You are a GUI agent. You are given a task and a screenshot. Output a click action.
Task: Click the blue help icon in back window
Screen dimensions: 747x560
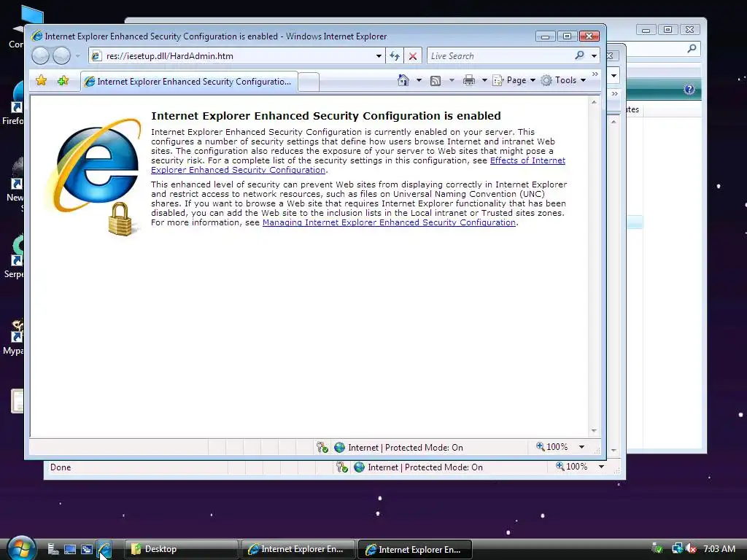click(x=689, y=89)
